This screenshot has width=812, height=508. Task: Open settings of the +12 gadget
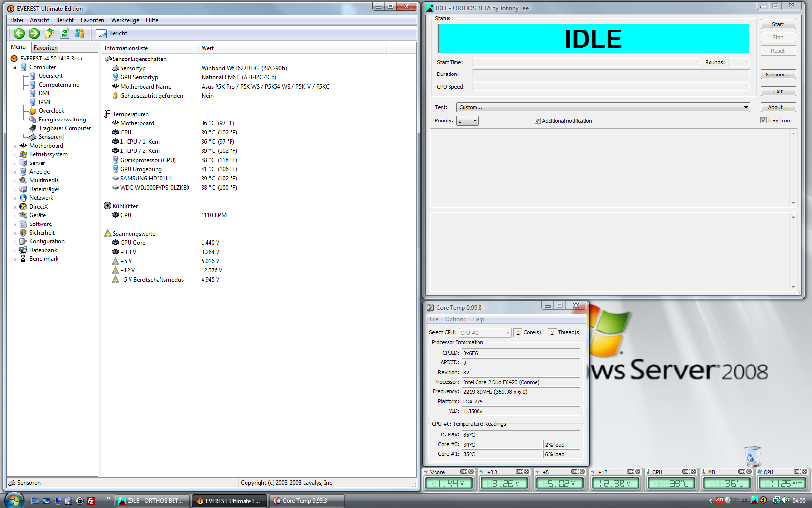pyautogui.click(x=630, y=472)
